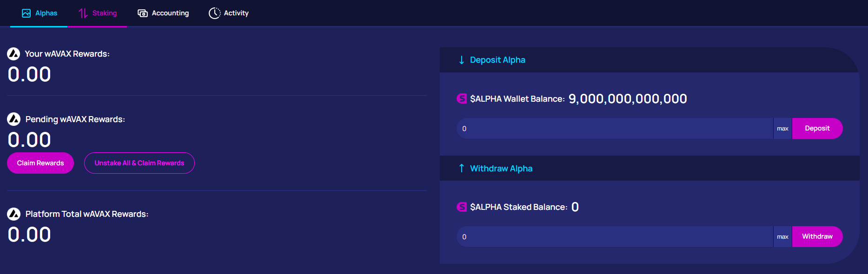Click the Staking arrows icon
This screenshot has width=868, height=274.
point(83,13)
